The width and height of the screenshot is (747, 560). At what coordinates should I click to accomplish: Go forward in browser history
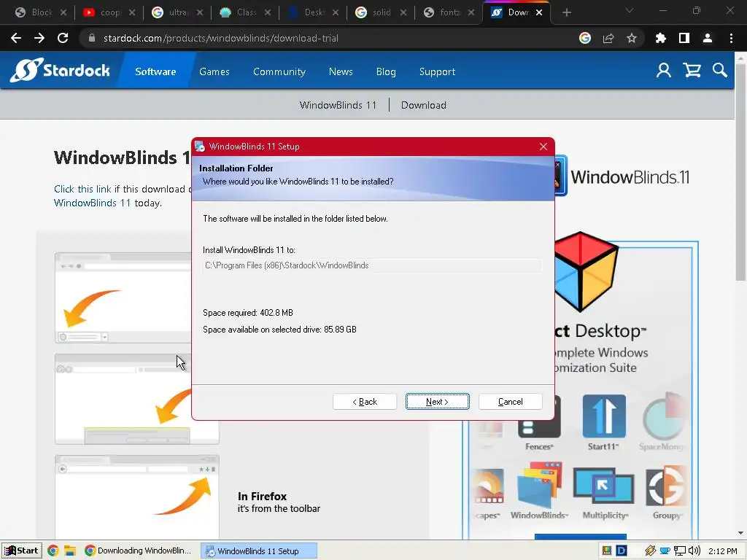point(39,38)
